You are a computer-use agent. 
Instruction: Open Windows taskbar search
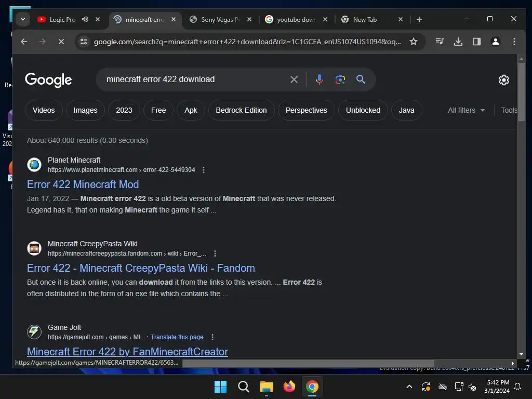(x=243, y=387)
